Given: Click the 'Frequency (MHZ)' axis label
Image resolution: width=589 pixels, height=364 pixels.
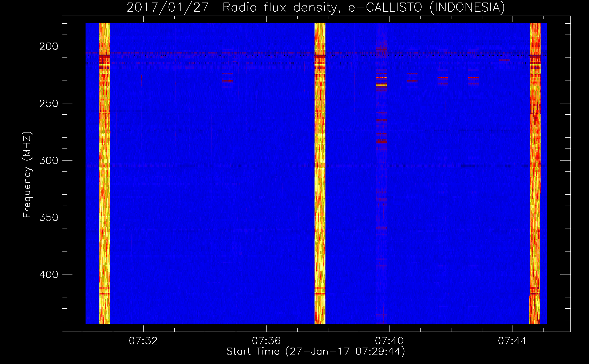Looking at the screenshot, I should tap(27, 175).
